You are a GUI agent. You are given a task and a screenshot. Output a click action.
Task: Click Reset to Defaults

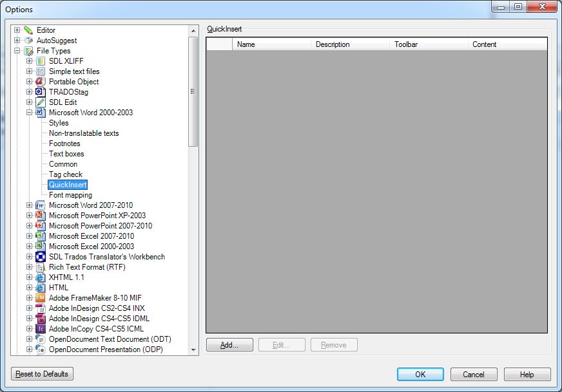42,374
